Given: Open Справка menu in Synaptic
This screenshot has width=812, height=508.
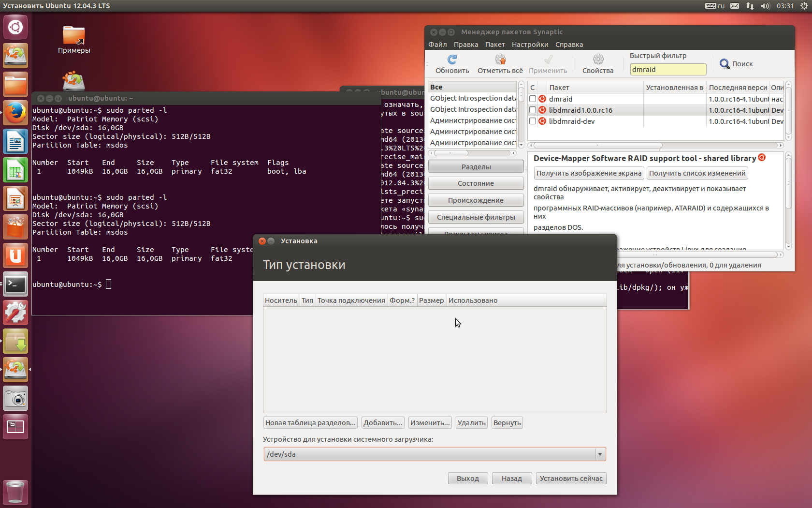Looking at the screenshot, I should [x=569, y=45].
